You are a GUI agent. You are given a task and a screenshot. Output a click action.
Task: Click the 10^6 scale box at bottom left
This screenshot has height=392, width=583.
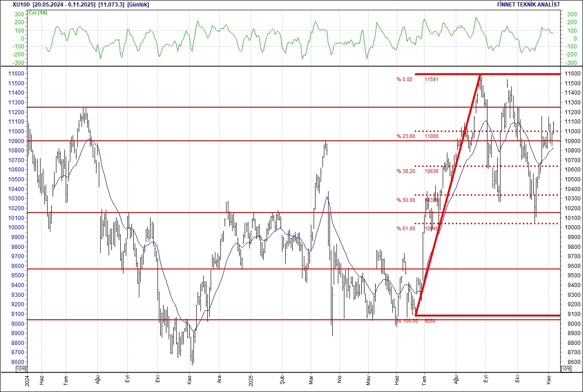coord(21,369)
